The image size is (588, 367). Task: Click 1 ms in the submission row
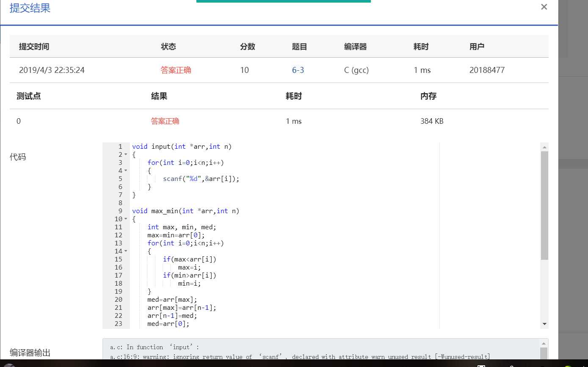(x=422, y=70)
